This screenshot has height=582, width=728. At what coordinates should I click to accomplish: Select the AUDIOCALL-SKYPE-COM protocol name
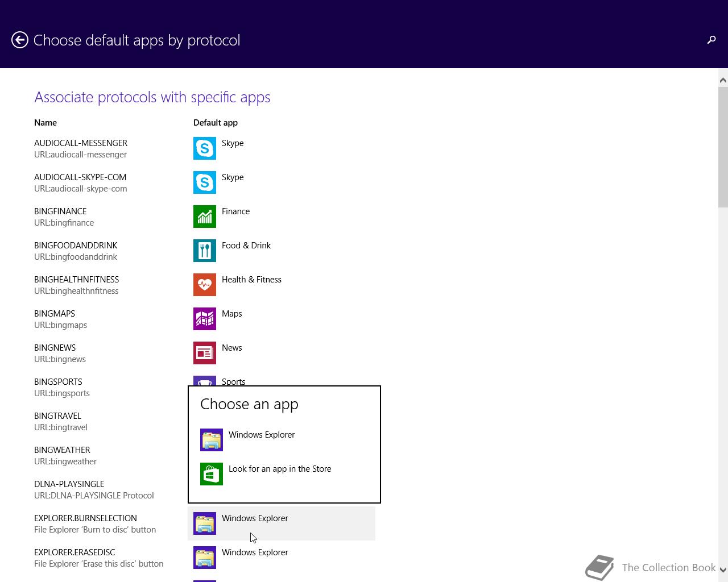pyautogui.click(x=80, y=177)
